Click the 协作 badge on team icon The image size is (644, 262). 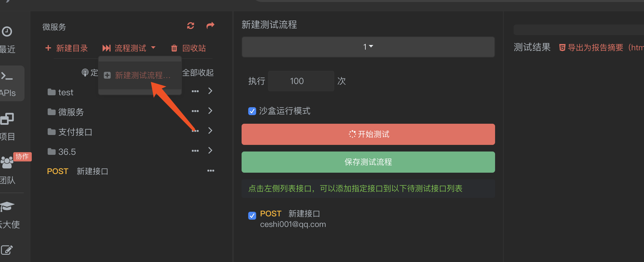point(23,156)
